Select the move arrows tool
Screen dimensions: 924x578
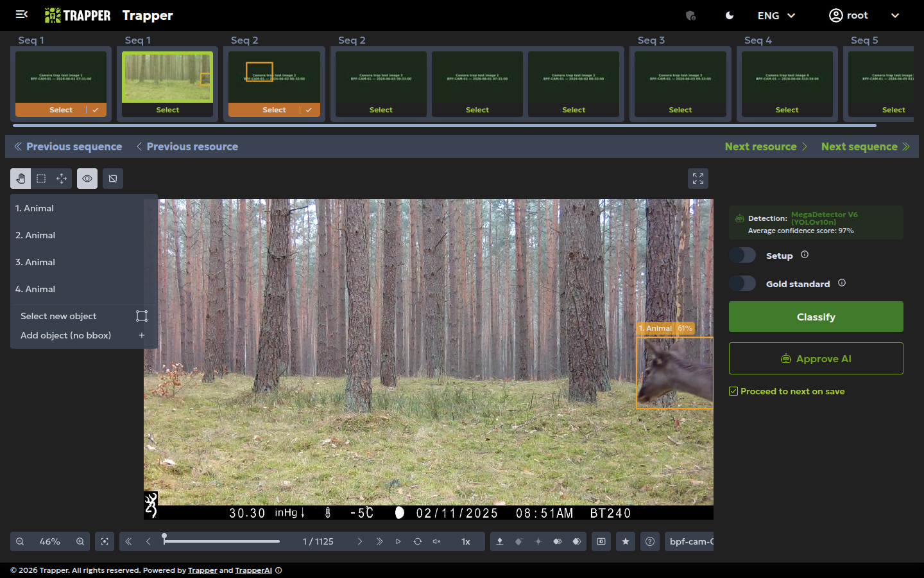coord(62,179)
